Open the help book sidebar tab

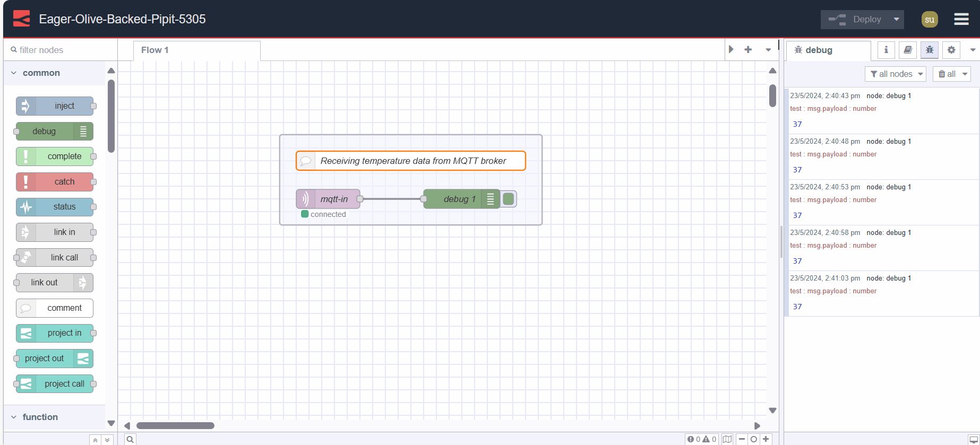pos(908,50)
